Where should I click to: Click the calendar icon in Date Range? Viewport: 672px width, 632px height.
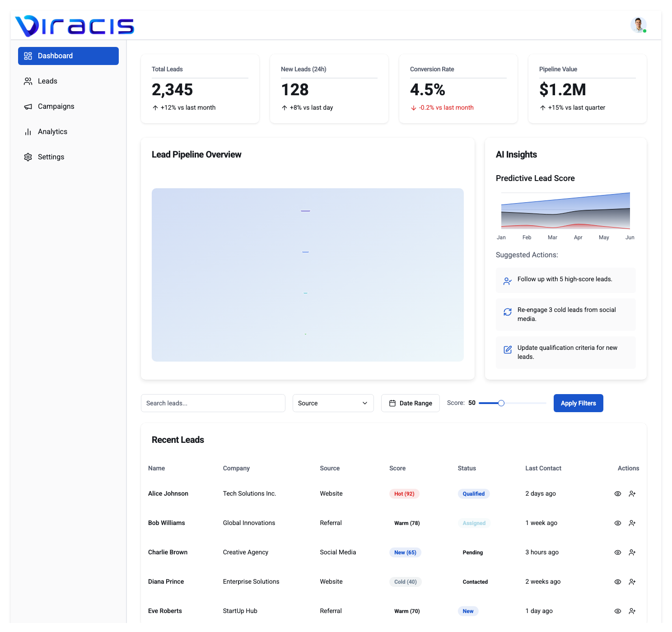(x=393, y=403)
